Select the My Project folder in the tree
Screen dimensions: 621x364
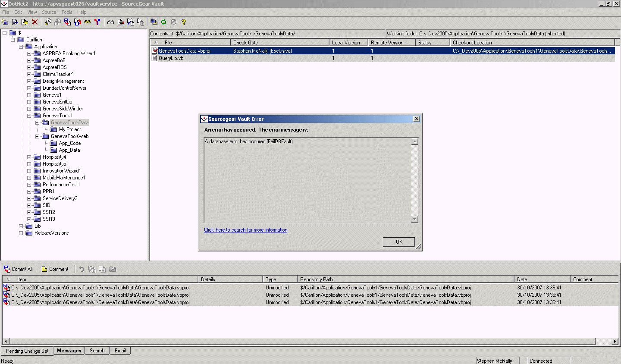click(x=70, y=129)
